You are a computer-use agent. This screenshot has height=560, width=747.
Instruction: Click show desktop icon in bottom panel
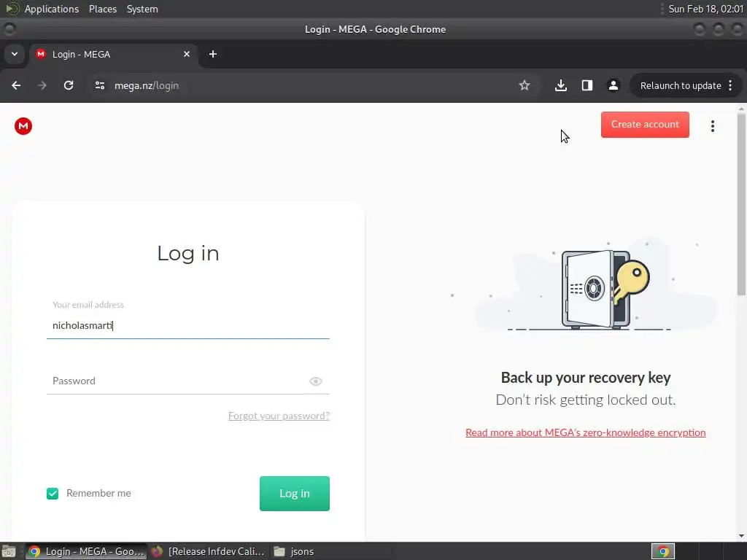click(x=9, y=551)
